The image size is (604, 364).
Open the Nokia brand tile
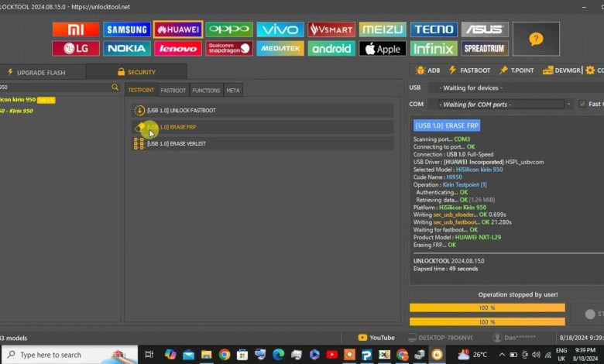coord(126,49)
